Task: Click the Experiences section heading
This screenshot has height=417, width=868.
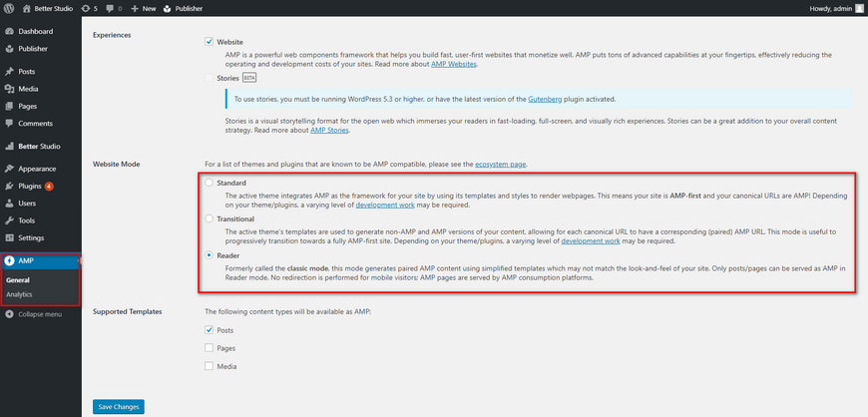Action: click(112, 35)
